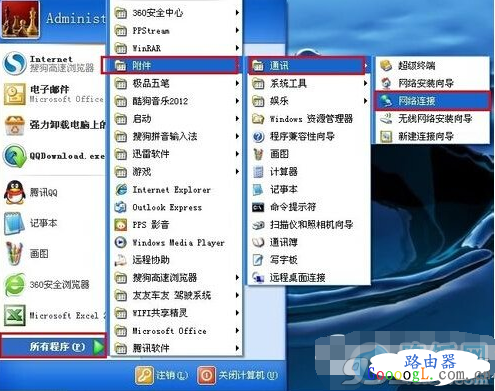This screenshot has height=391, width=495.
Task: Click 关闭计算机(U) shut down button
Action: point(238,375)
